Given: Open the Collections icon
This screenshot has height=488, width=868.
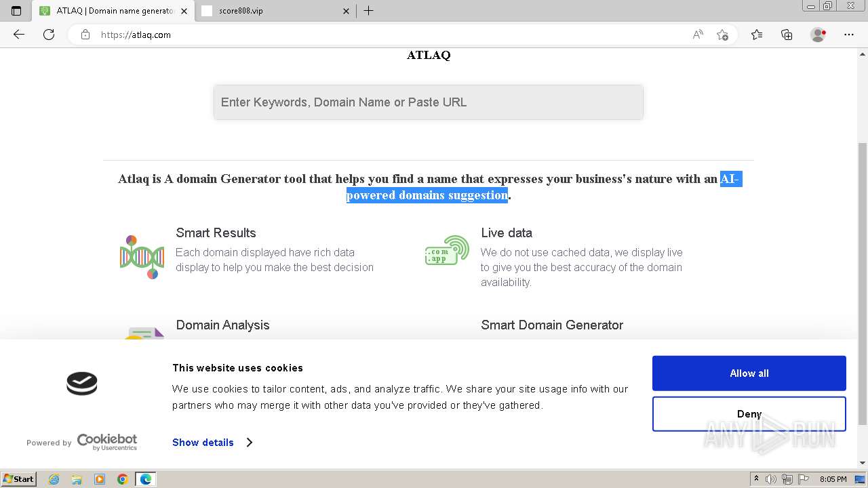Looking at the screenshot, I should pos(787,35).
